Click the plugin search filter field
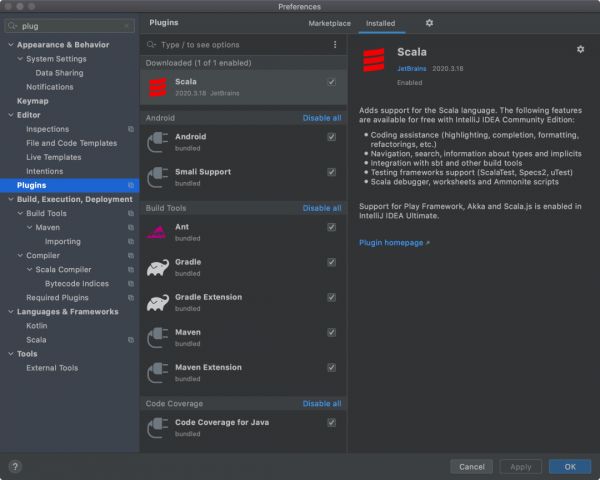The image size is (600, 480). pyautogui.click(x=240, y=45)
